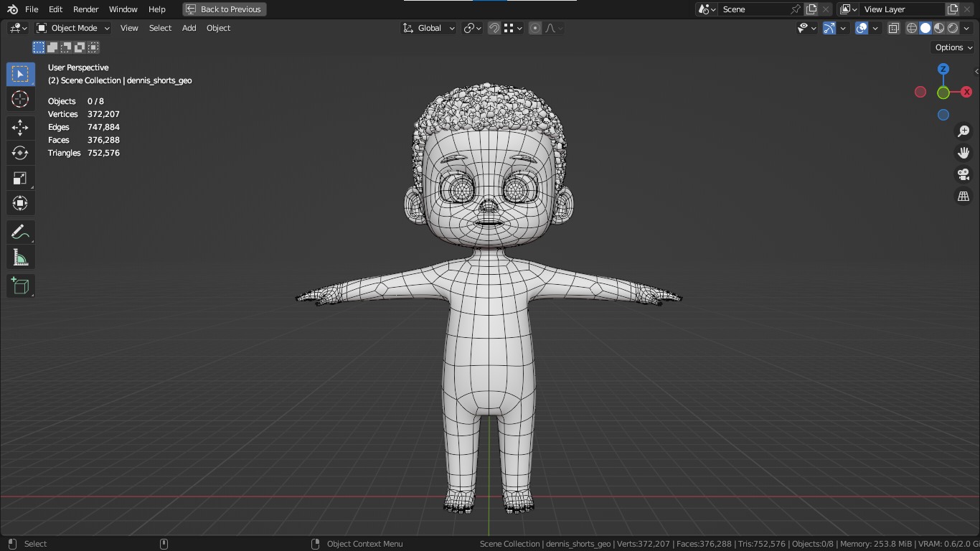Open the Edit menu

coord(55,9)
